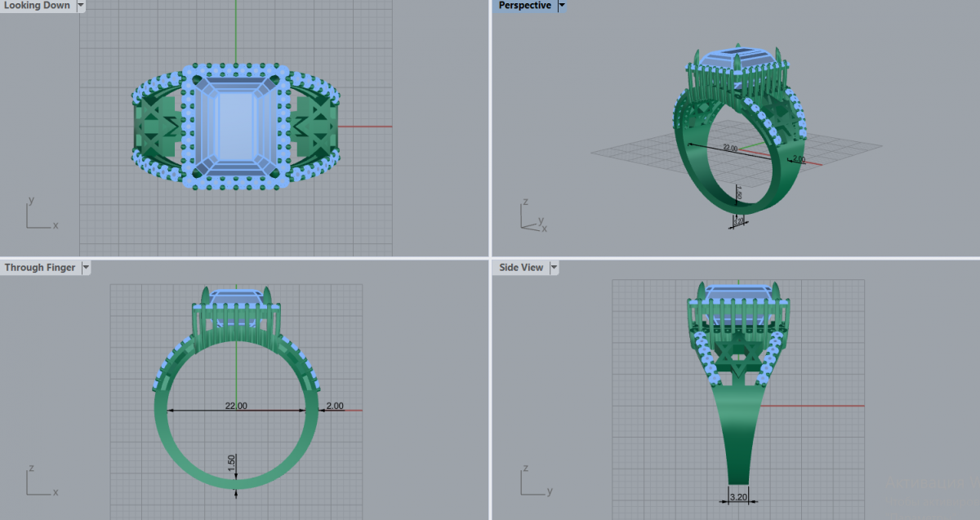Activate the Looking Down viewport title
This screenshot has width=980, height=520.
pos(38,6)
